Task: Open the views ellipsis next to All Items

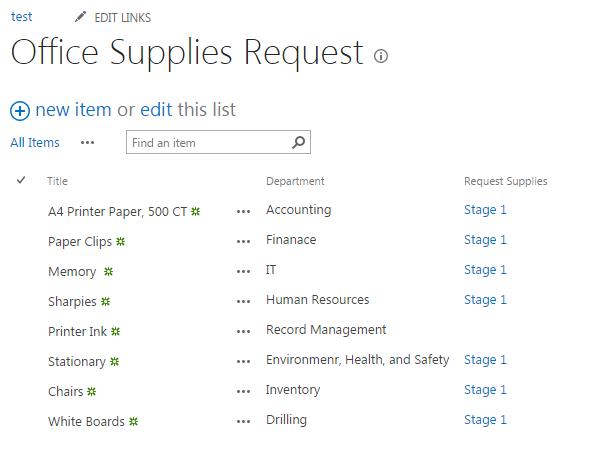Action: 87,143
